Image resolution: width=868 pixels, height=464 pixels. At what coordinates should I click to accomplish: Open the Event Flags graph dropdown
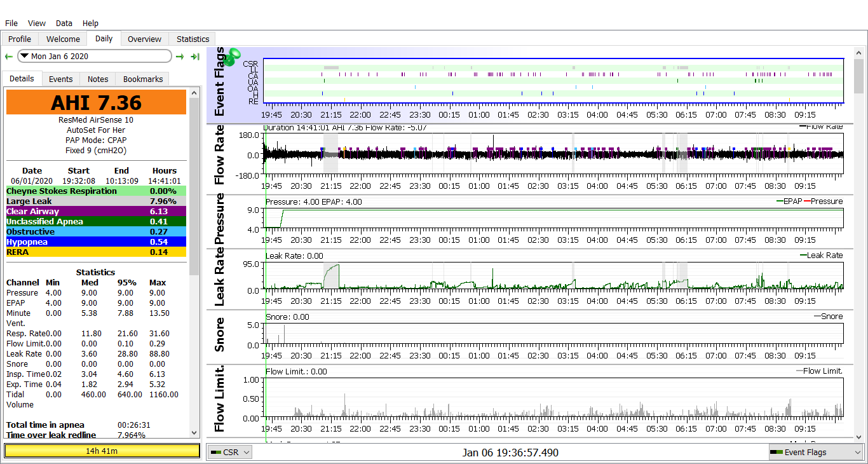[816, 452]
